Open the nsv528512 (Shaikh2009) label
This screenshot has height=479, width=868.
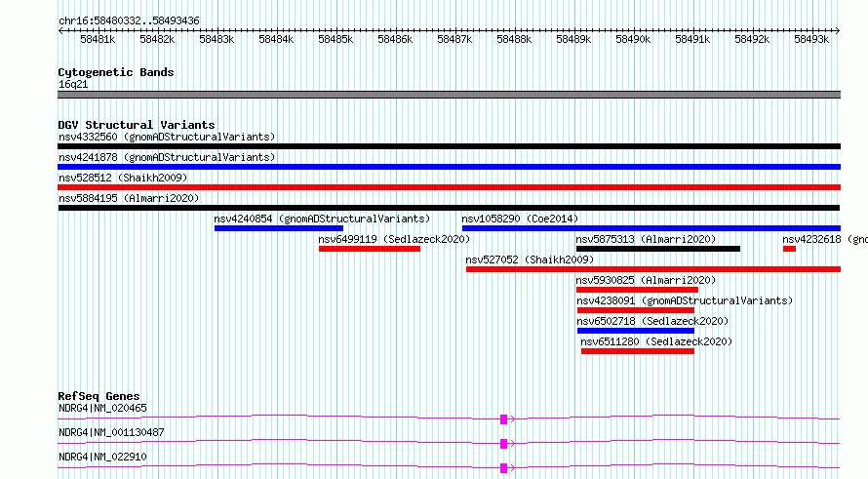point(123,178)
